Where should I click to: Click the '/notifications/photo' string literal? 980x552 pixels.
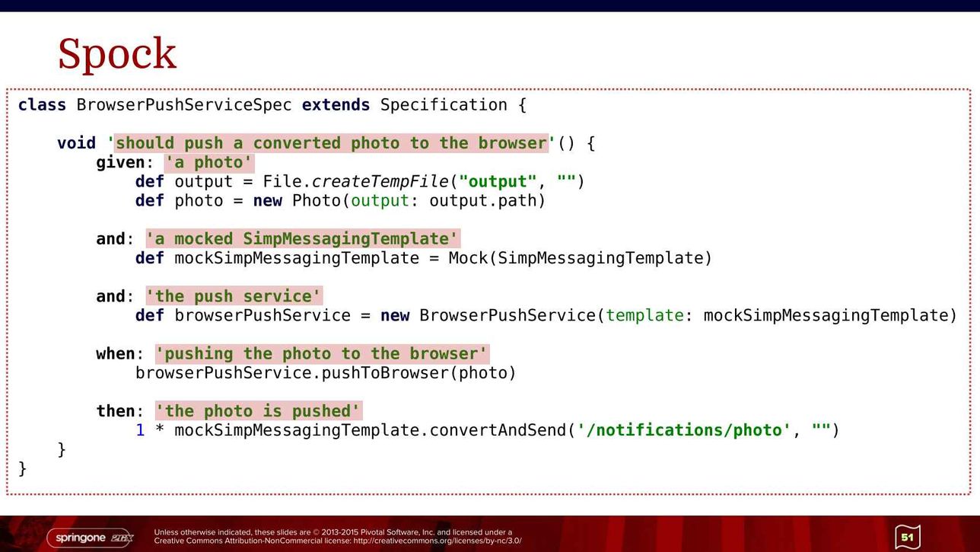[684, 430]
